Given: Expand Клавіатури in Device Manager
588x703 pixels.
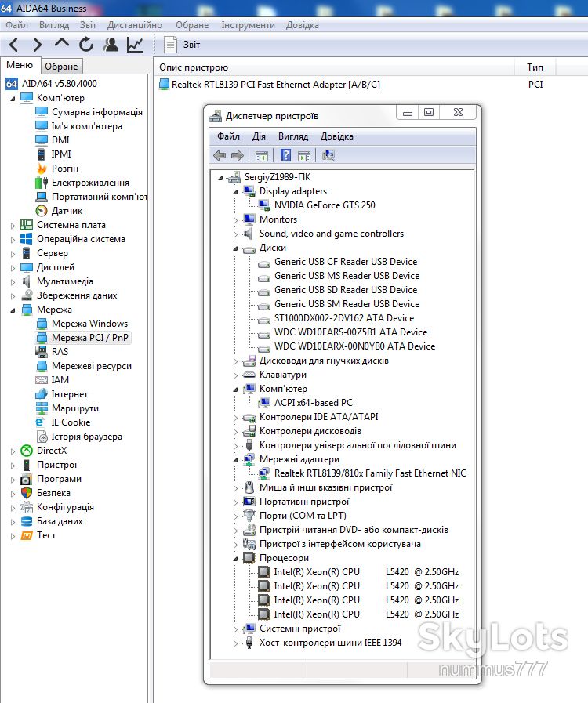Looking at the screenshot, I should [x=235, y=375].
